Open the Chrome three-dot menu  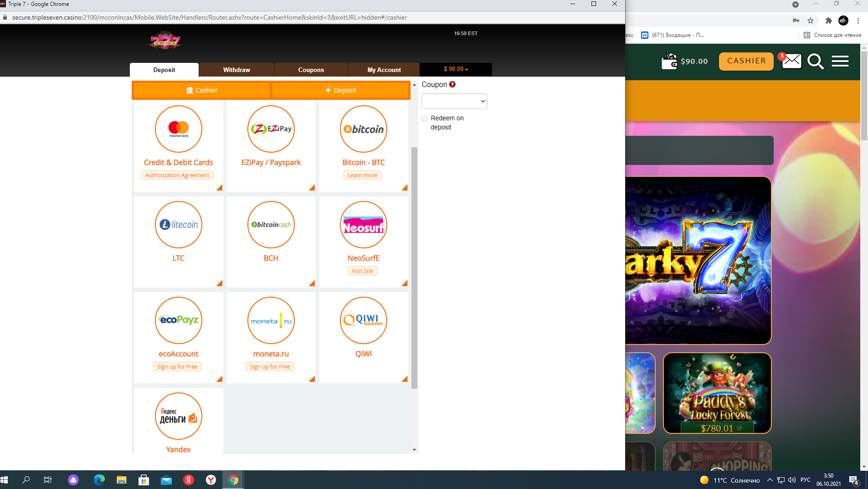click(858, 21)
